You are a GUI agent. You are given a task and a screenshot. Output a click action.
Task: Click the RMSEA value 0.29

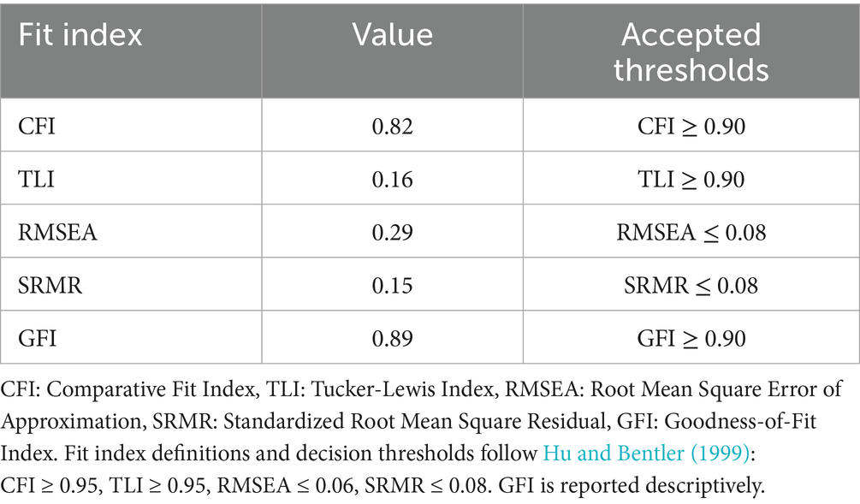tap(393, 233)
